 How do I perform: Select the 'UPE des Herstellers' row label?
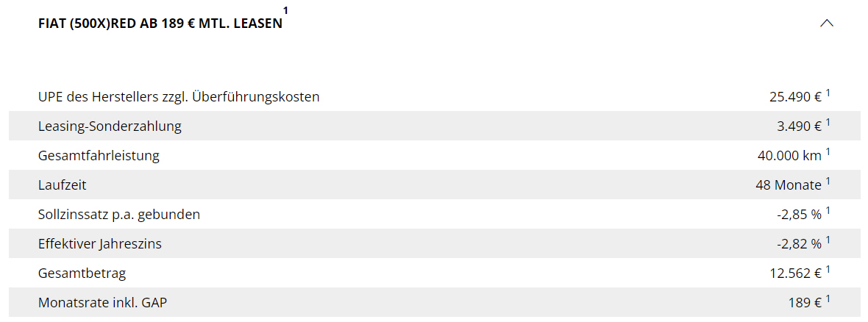coord(179,97)
